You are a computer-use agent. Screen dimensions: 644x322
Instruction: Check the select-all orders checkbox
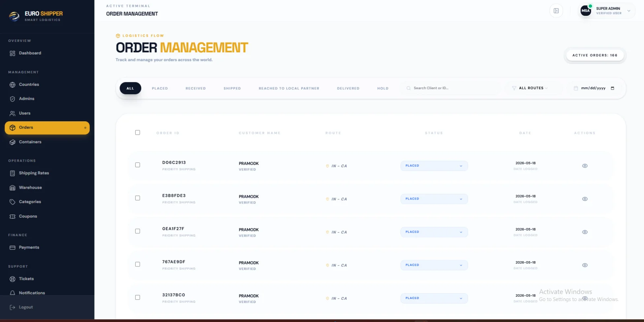click(x=138, y=133)
